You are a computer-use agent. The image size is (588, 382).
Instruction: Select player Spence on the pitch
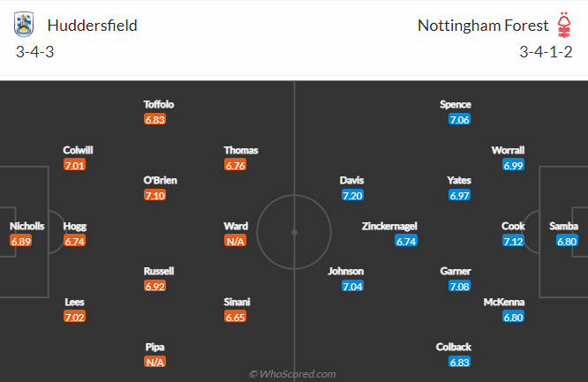pos(456,105)
